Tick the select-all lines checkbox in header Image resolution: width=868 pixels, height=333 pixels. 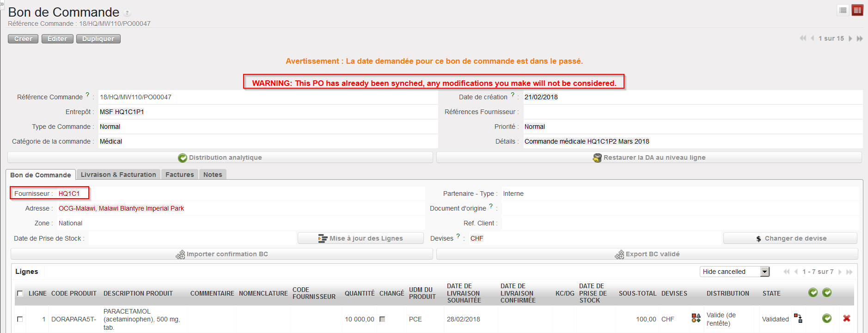click(20, 293)
